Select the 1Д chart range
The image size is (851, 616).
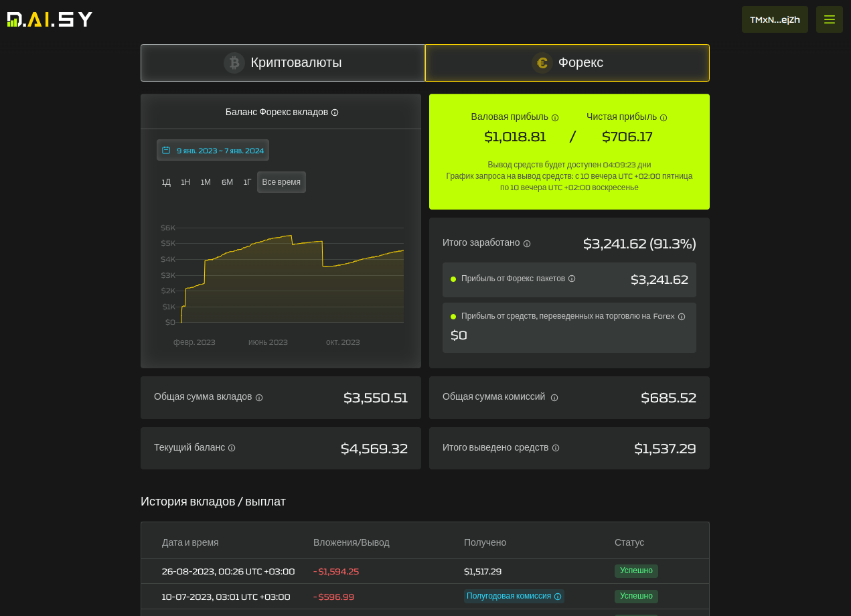166,182
